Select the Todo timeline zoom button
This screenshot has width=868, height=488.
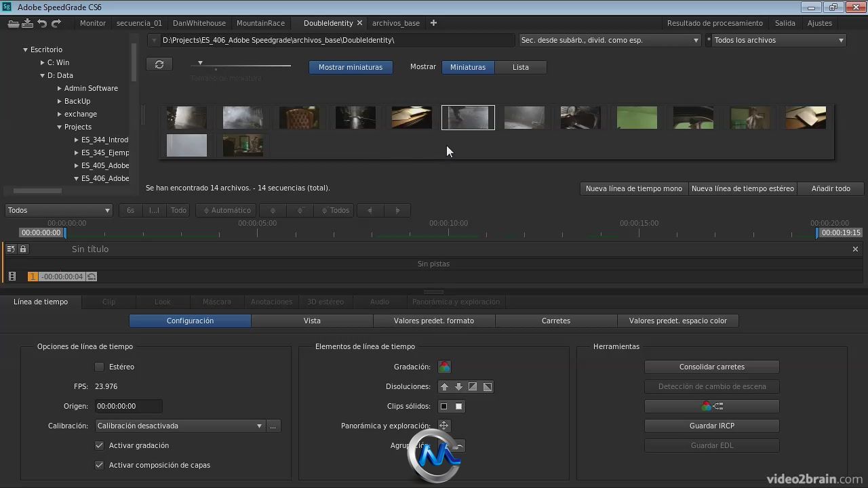tap(178, 210)
